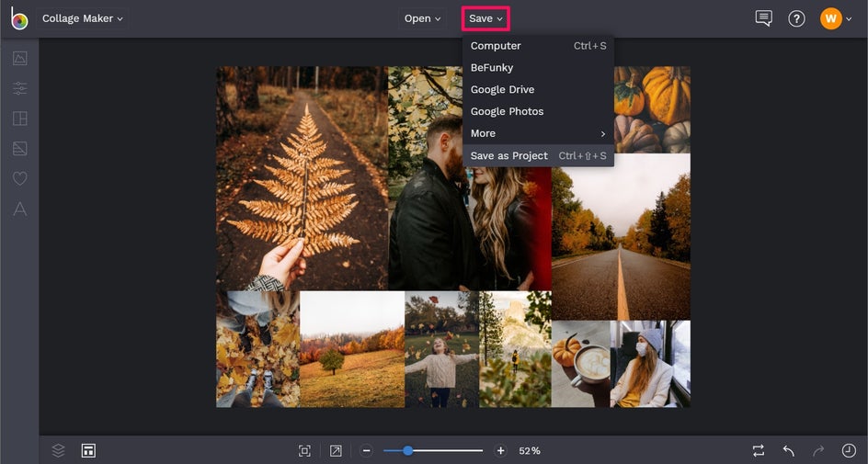Select the feet in leaves photo
The height and width of the screenshot is (464, 868).
point(257,349)
